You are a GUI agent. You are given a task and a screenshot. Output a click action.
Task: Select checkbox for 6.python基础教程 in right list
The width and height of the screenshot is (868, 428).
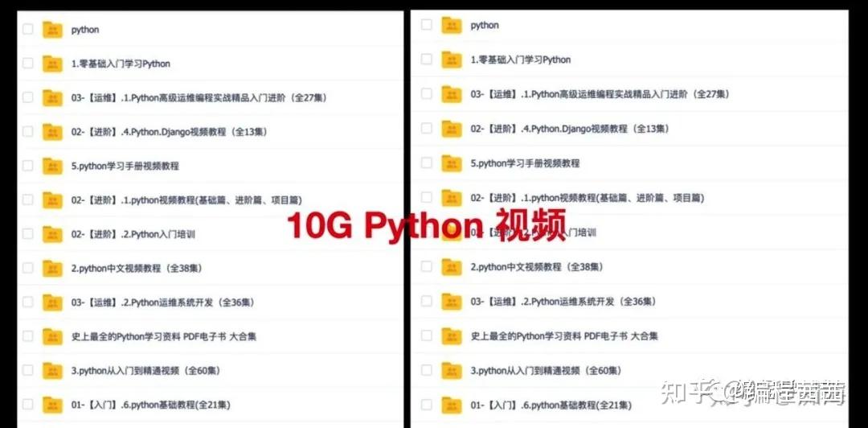pos(426,404)
